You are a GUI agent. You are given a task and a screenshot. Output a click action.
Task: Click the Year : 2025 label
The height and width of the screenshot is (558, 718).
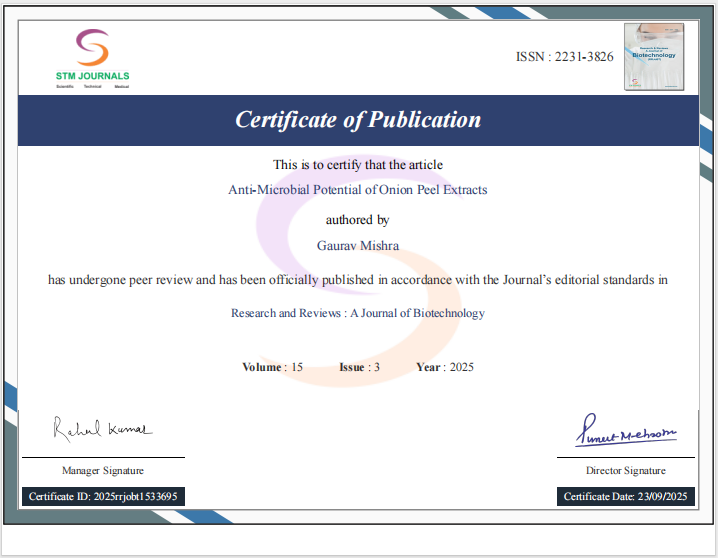(x=444, y=367)
